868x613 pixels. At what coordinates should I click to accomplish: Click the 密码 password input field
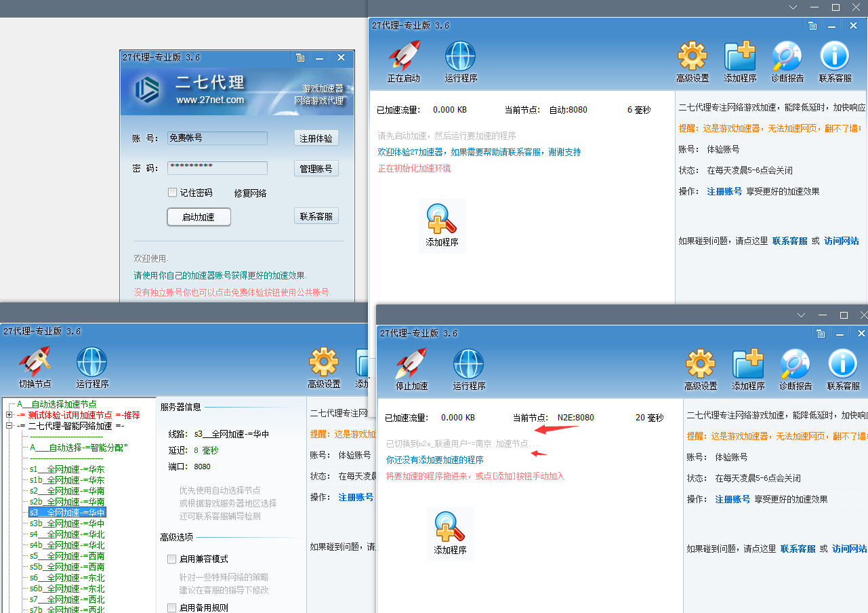[217, 167]
